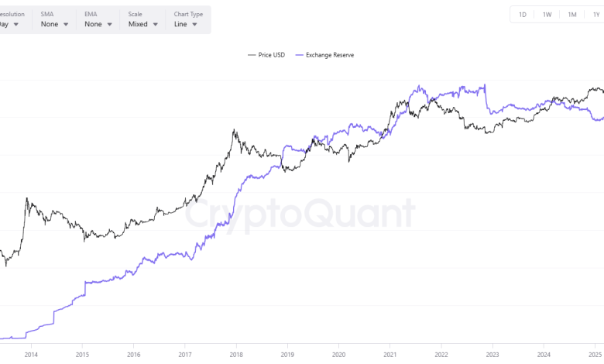
Task: Click the 2022 year marker on the axis
Action: (441, 355)
